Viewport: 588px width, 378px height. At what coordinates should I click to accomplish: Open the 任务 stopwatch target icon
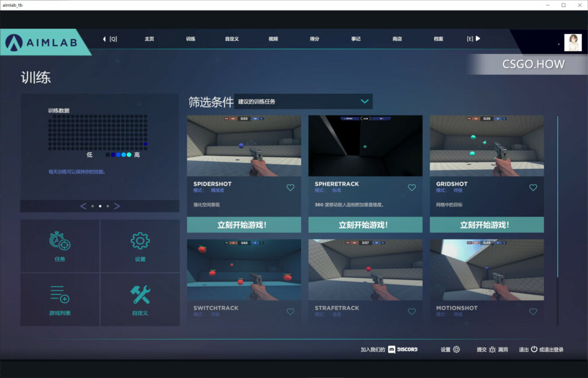click(x=60, y=241)
